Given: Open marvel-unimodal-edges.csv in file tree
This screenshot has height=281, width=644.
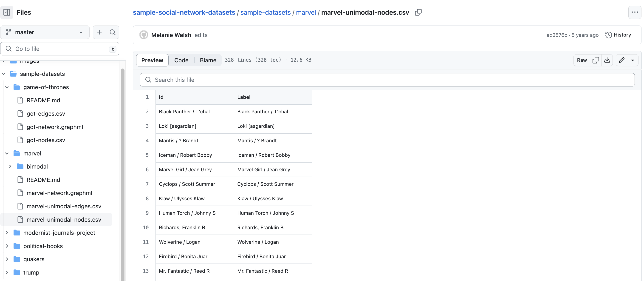Looking at the screenshot, I should (64, 206).
